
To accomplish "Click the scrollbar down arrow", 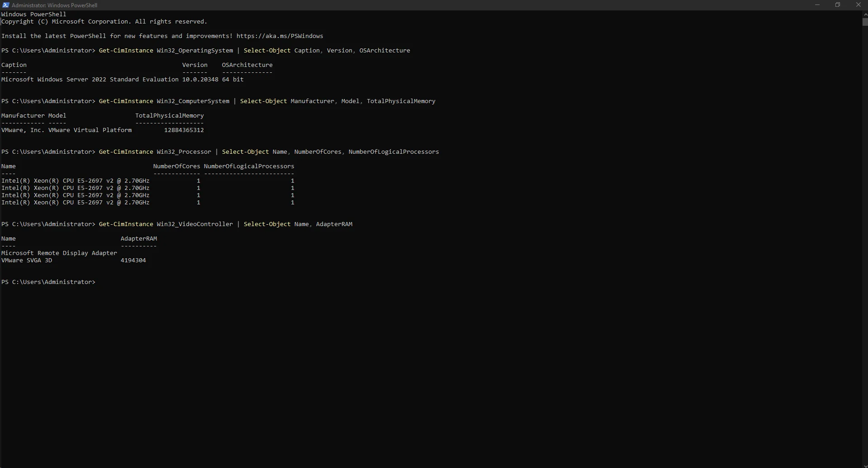I will pyautogui.click(x=865, y=465).
